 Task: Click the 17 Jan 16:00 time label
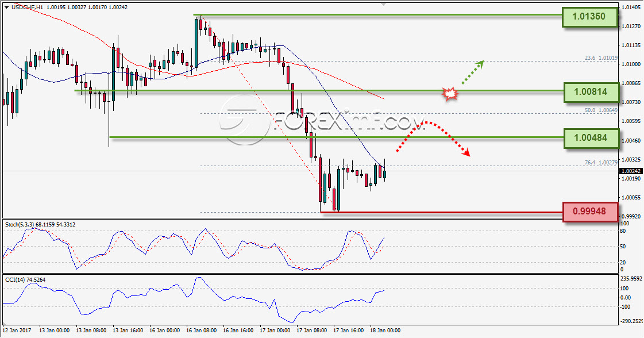tap(348, 330)
